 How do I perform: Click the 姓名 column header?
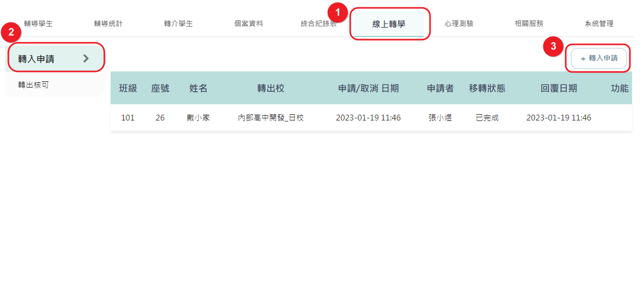198,89
